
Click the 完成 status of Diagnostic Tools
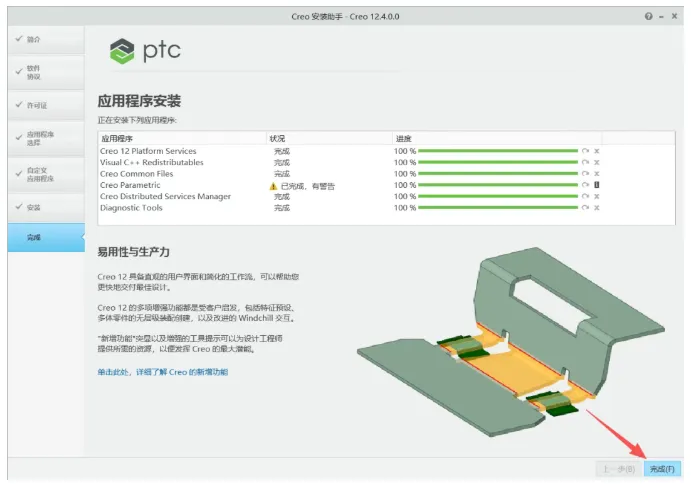282,208
